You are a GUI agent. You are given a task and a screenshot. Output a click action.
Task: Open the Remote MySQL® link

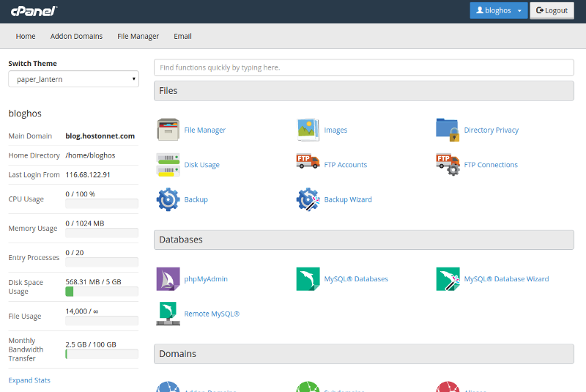point(212,314)
